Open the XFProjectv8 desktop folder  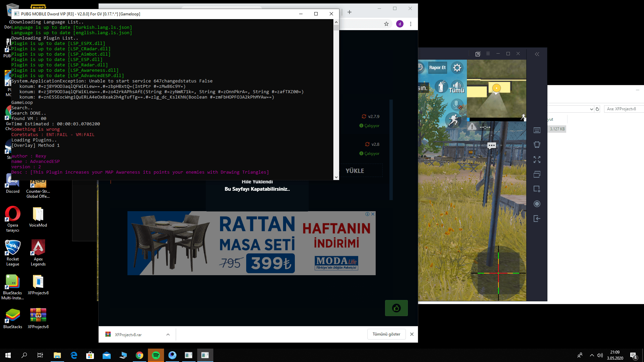(x=38, y=285)
